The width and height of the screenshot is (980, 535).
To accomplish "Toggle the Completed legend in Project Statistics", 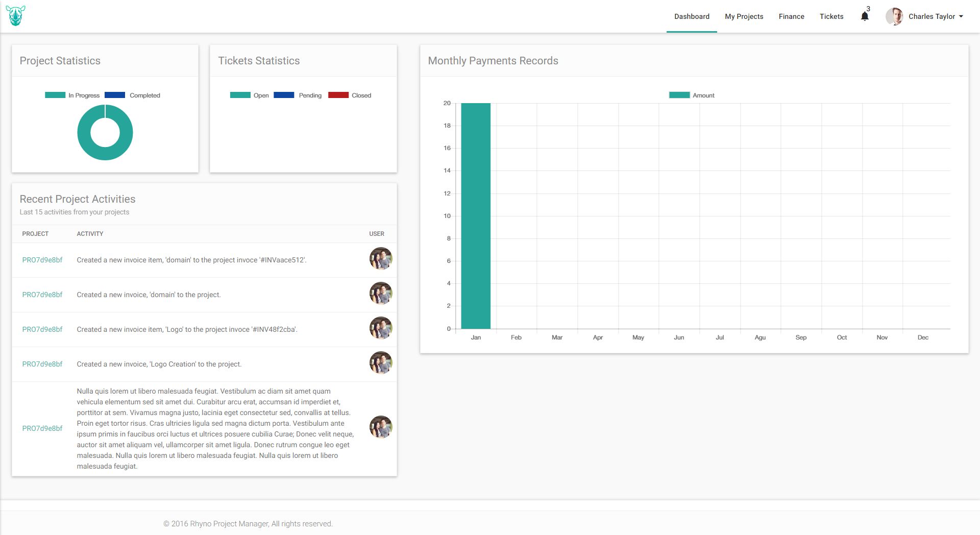I will 133,95.
